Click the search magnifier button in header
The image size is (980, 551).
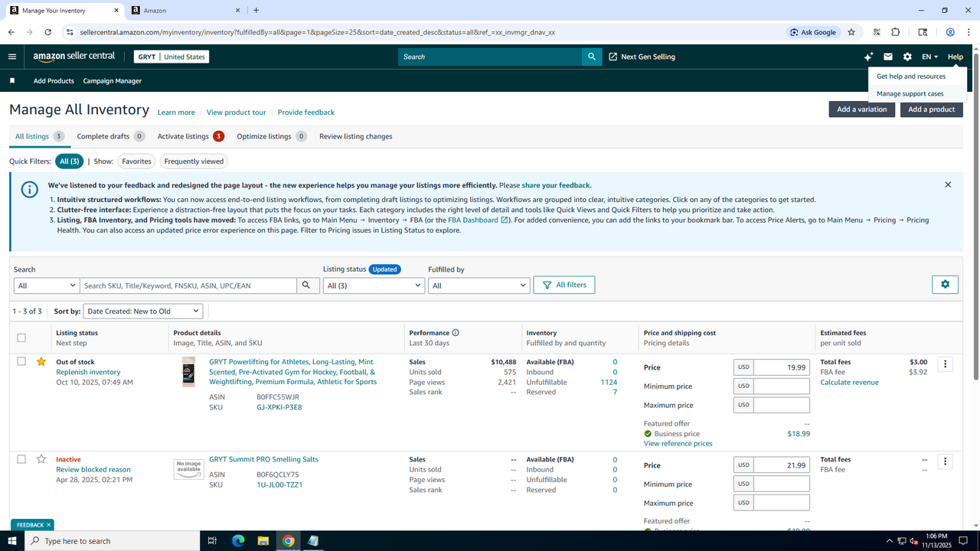[x=592, y=57]
